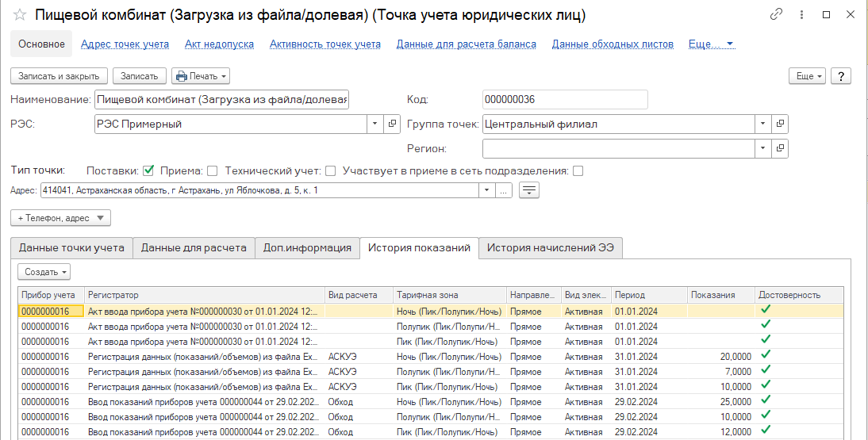Image resolution: width=868 pixels, height=440 pixels.
Task: Click the address ellipsis selection button
Action: tap(504, 190)
